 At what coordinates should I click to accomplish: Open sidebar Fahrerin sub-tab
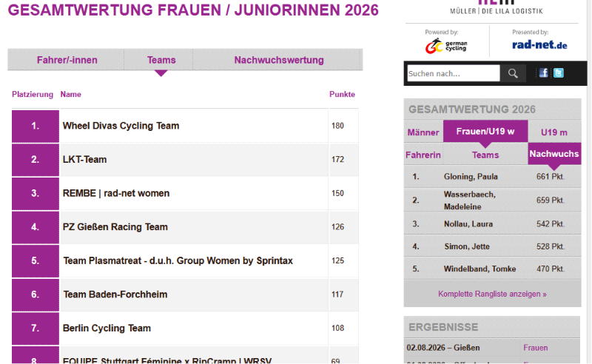click(x=423, y=155)
